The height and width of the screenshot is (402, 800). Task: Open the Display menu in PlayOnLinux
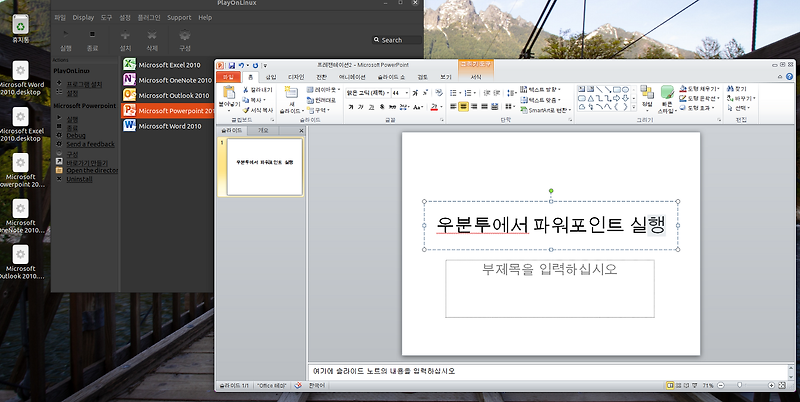[83, 17]
